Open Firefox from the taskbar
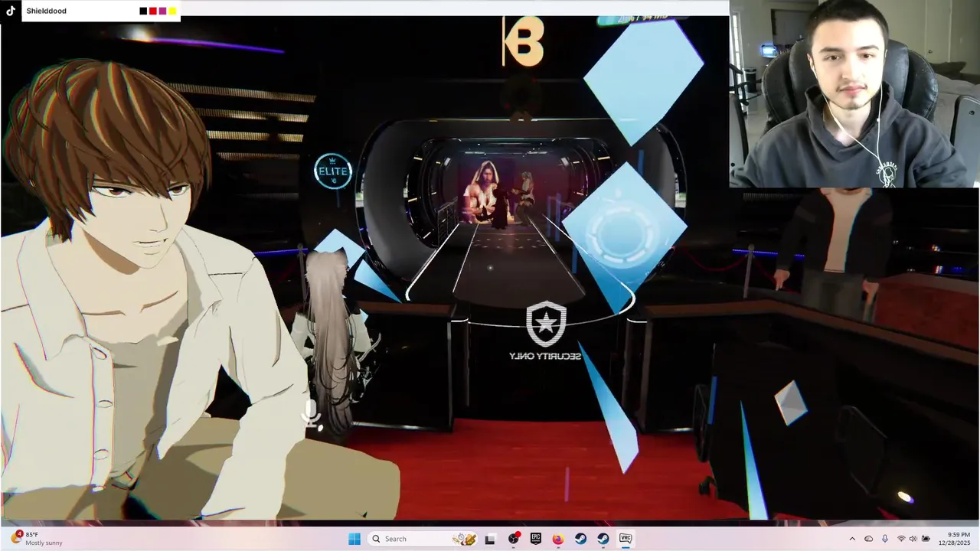Viewport: 980px width, 551px height. [x=558, y=539]
